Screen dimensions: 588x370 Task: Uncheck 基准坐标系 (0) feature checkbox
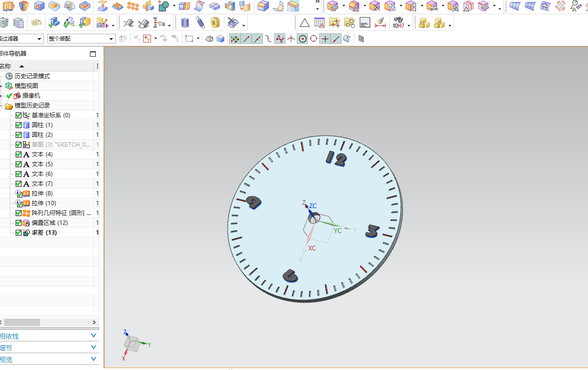tap(19, 115)
